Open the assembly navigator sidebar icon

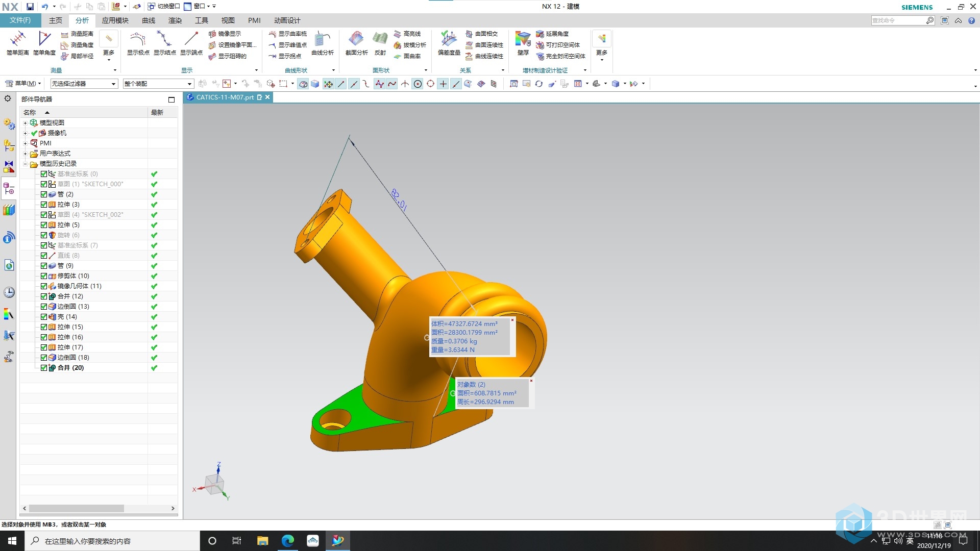click(x=9, y=145)
